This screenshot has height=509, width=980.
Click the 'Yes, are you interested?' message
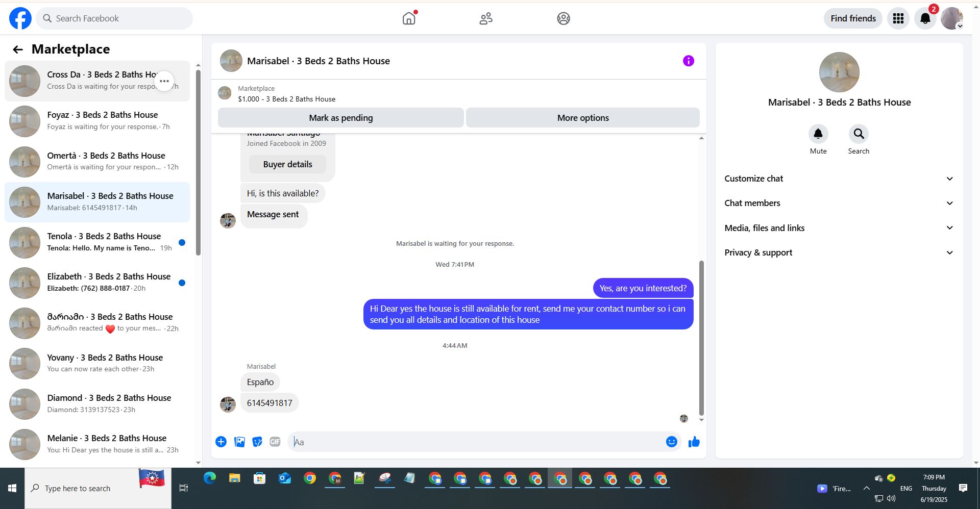(643, 288)
